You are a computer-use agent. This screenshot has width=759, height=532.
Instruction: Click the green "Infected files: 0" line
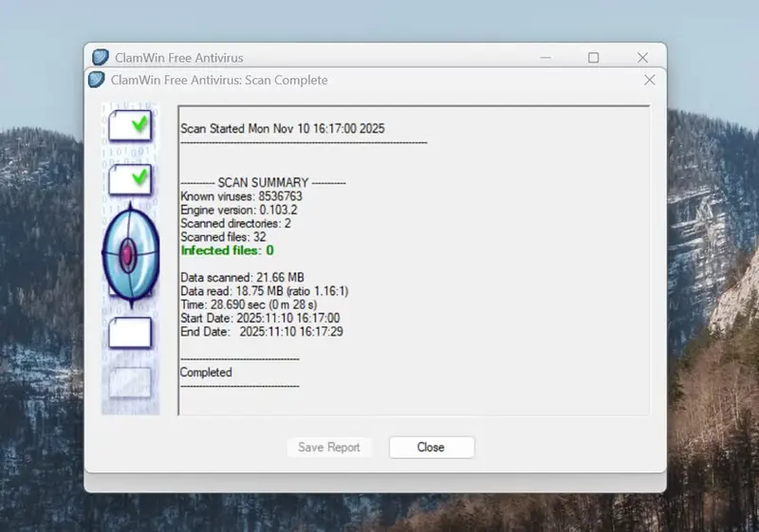tap(227, 250)
